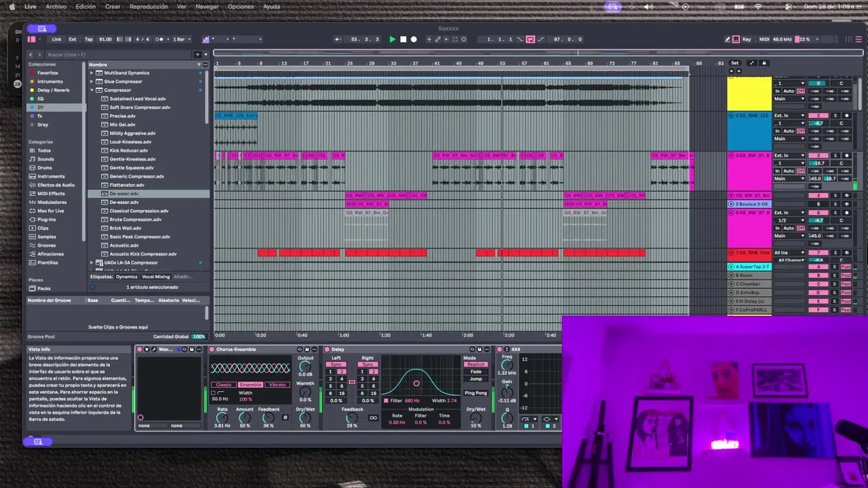Viewport: 868px width, 488px height.
Task: Activate the Draw Mode pencil icon
Action: [728, 39]
